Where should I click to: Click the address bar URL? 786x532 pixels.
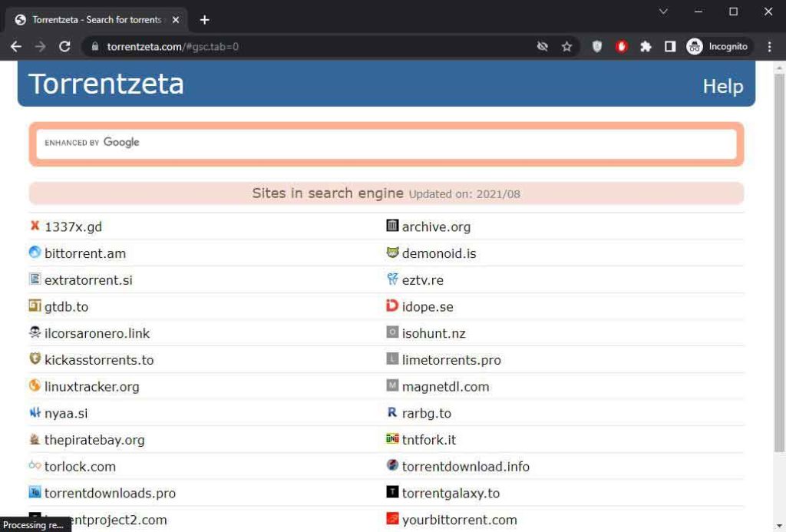(x=173, y=47)
